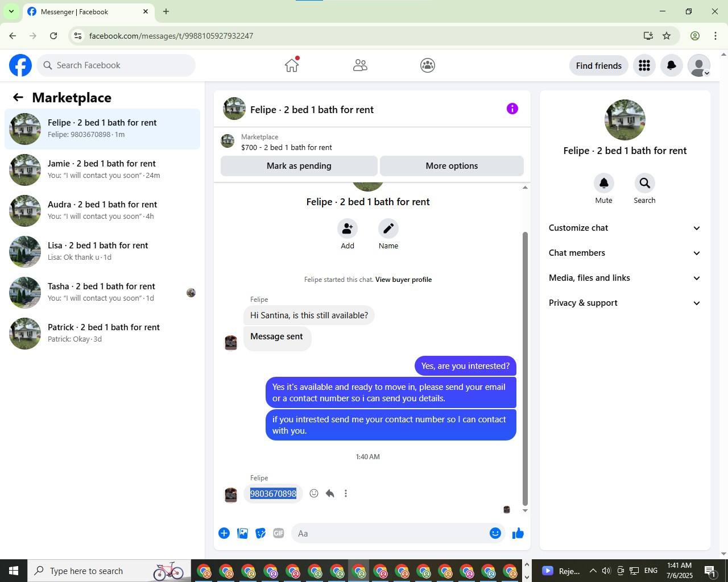Search in conversation magnifier icon
Viewport: 728px width, 582px height.
644,183
